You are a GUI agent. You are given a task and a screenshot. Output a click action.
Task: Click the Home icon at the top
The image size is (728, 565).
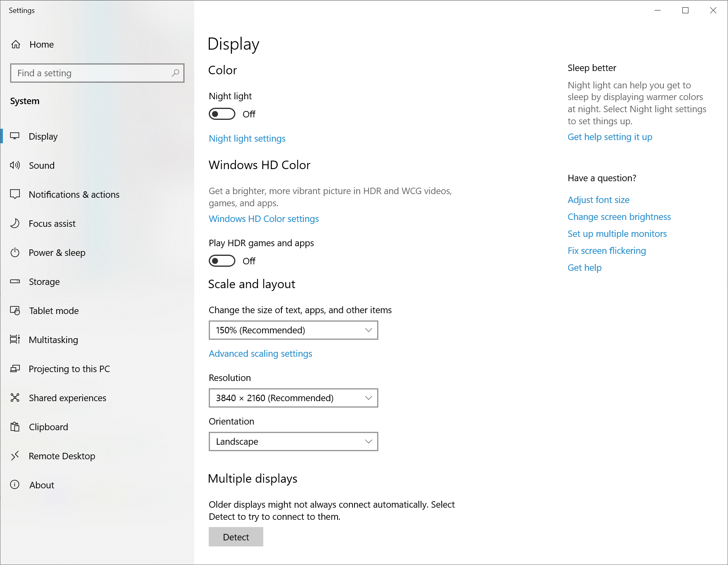[16, 44]
